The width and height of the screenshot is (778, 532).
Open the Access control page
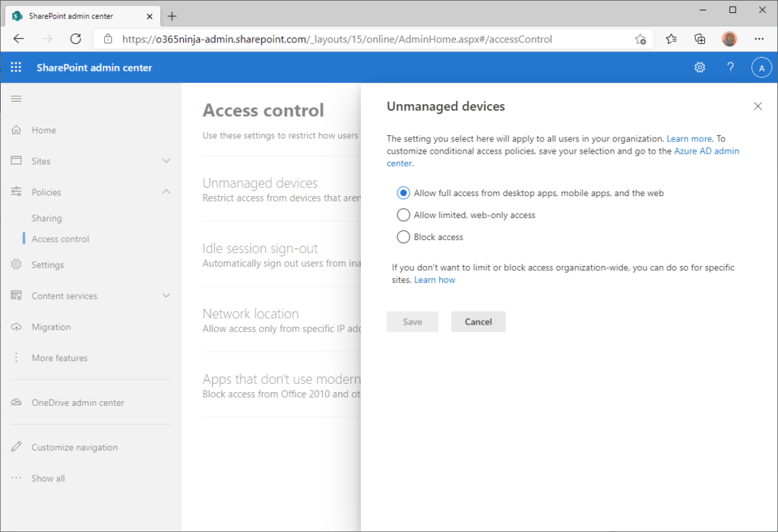61,239
